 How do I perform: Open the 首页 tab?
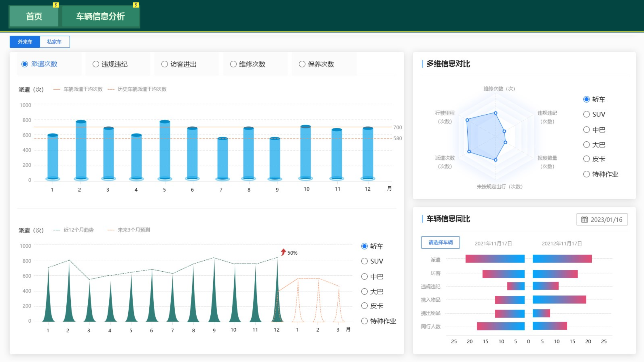pyautogui.click(x=34, y=16)
